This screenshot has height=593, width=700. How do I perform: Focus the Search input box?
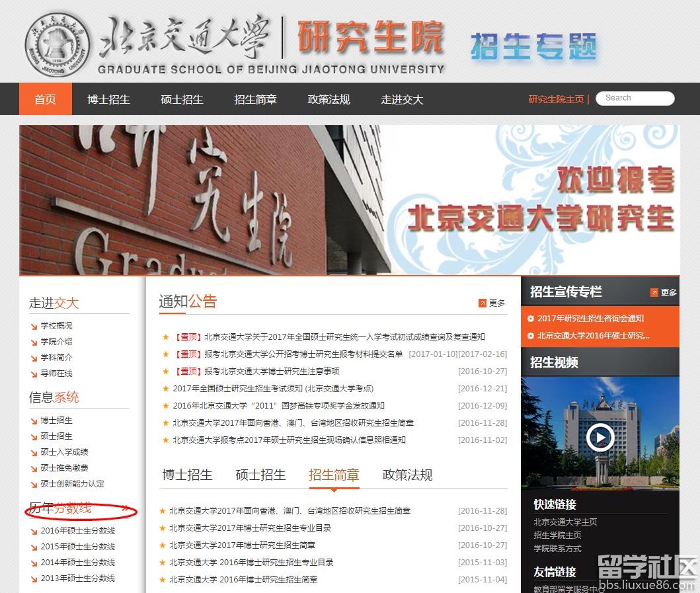pos(636,99)
